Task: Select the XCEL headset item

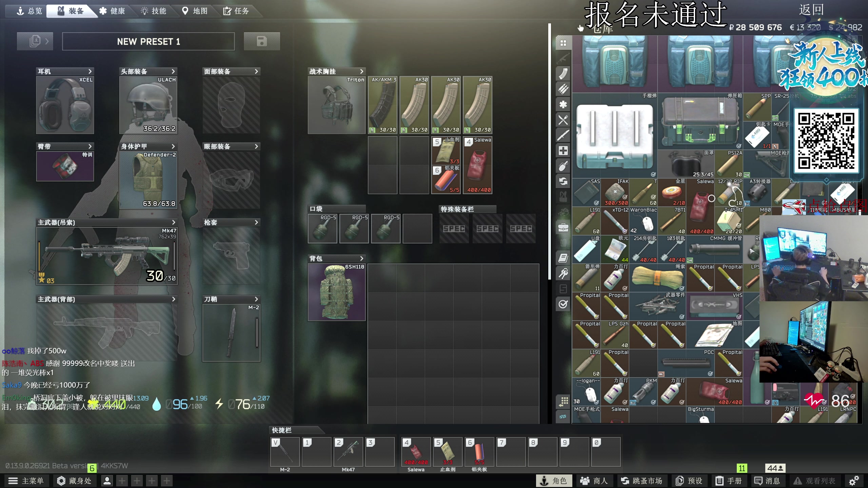Action: point(65,105)
